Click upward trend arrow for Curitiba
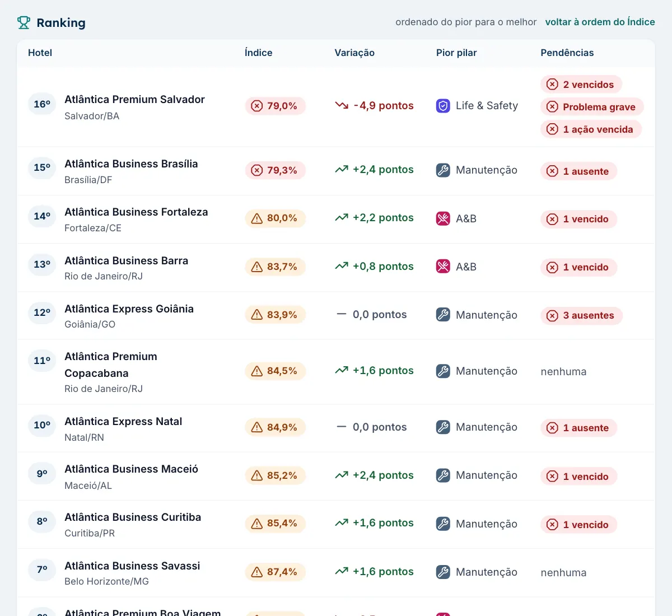672x616 pixels. [342, 522]
